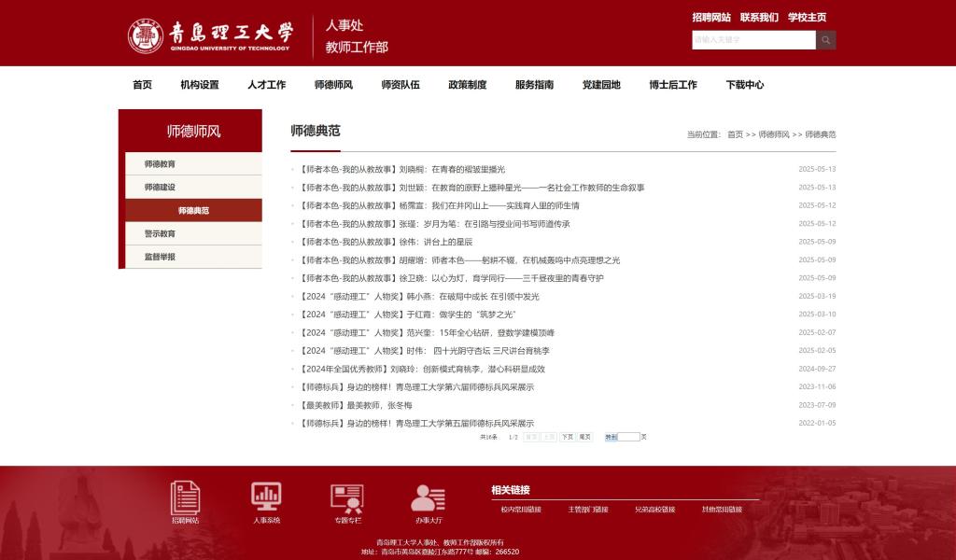Open article 张瑾：岁月为笔
This screenshot has height=560, width=956.
[x=434, y=224]
